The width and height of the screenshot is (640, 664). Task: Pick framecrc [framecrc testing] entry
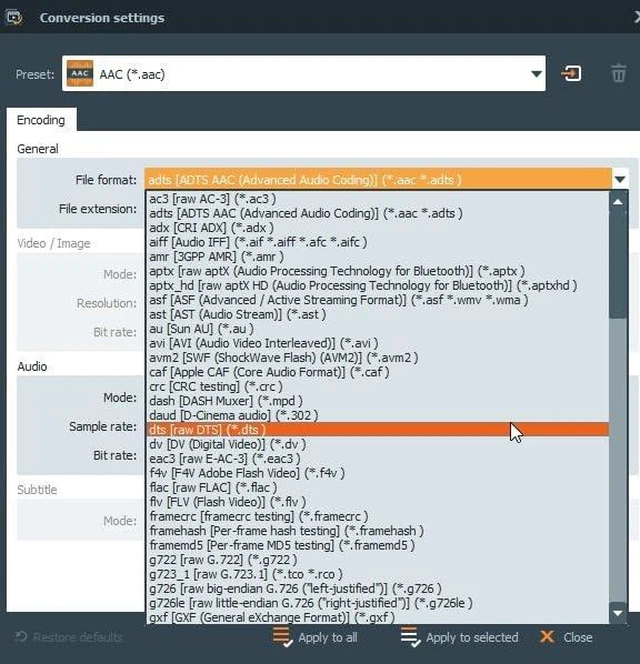377,516
